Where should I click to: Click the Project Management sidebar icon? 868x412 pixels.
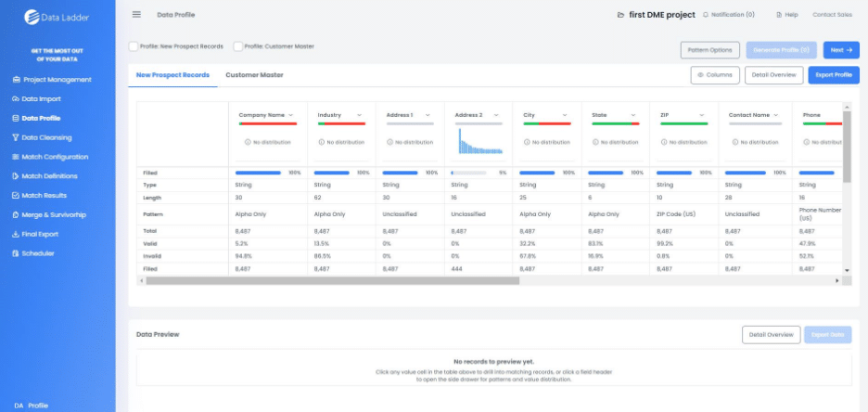point(16,80)
